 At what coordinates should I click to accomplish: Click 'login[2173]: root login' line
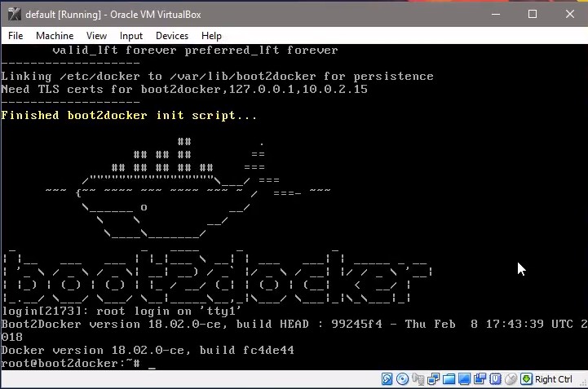pos(122,311)
